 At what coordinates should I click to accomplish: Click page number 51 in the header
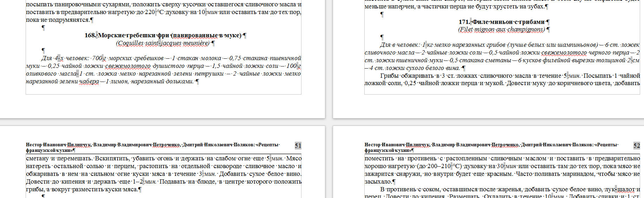coord(298,146)
